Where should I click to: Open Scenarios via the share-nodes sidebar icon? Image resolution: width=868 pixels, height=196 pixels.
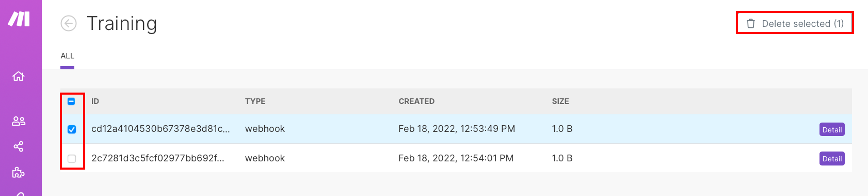(19, 146)
